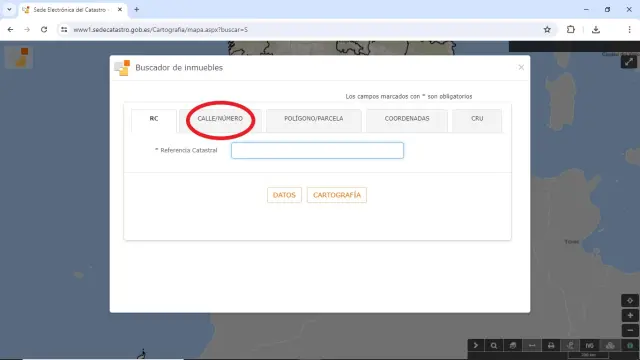Close the Buscador de inmuebles dialog
The image size is (640, 360).
(521, 67)
